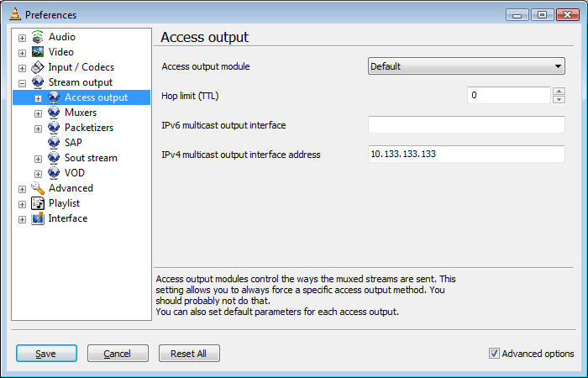Decrease Hop limit using the down arrow
The image size is (588, 378).
tap(559, 100)
